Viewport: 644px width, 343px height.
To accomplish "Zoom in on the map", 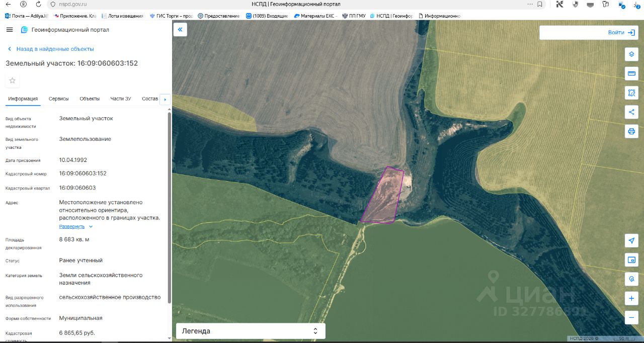I will [x=631, y=298].
